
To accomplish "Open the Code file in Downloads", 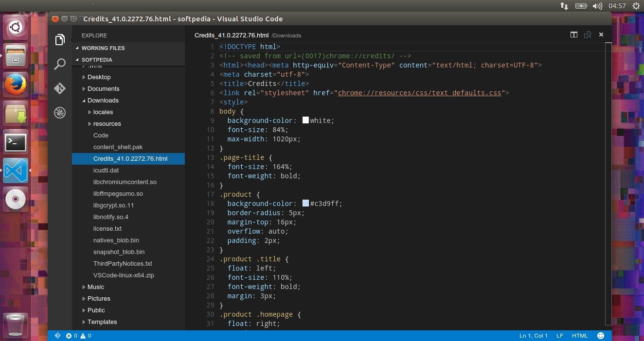I will [128, 136].
